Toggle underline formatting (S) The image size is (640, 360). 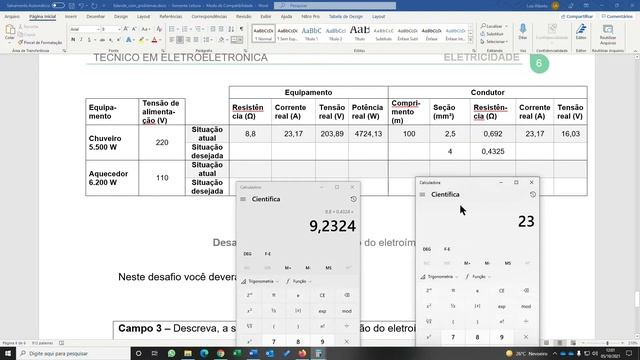(89, 40)
